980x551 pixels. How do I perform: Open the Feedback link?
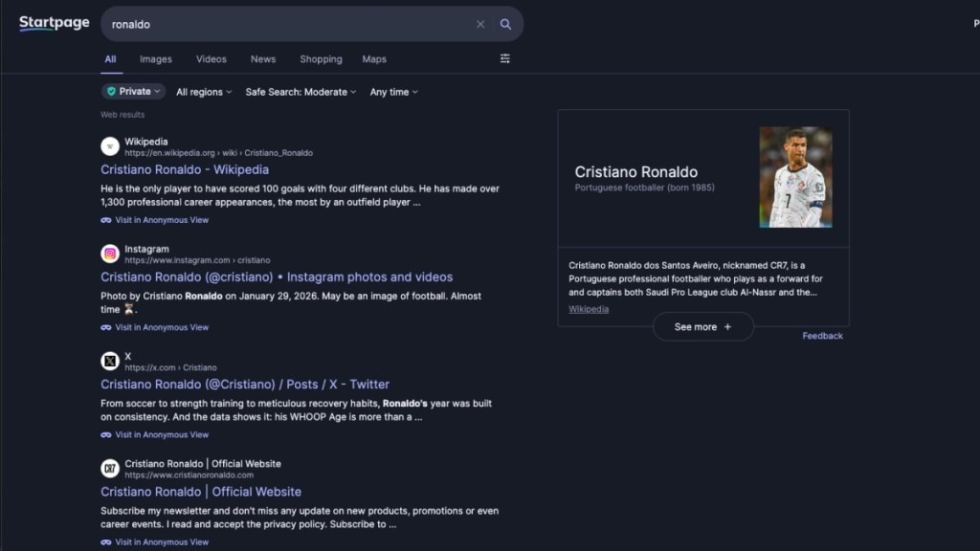(x=822, y=336)
